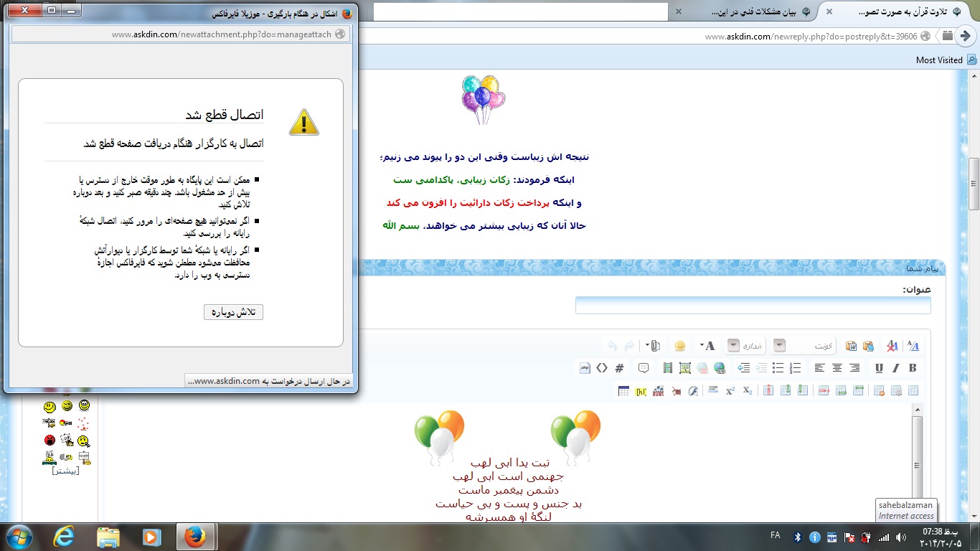Click popup window address bar

(x=181, y=34)
